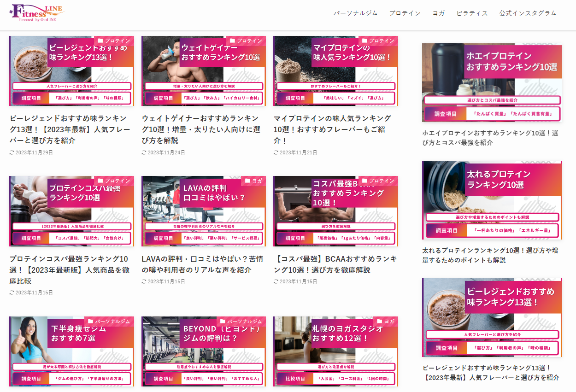The width and height of the screenshot is (576, 392).
Task: Click 2023年11月15日 date under BCAA article
Action: (295, 281)
